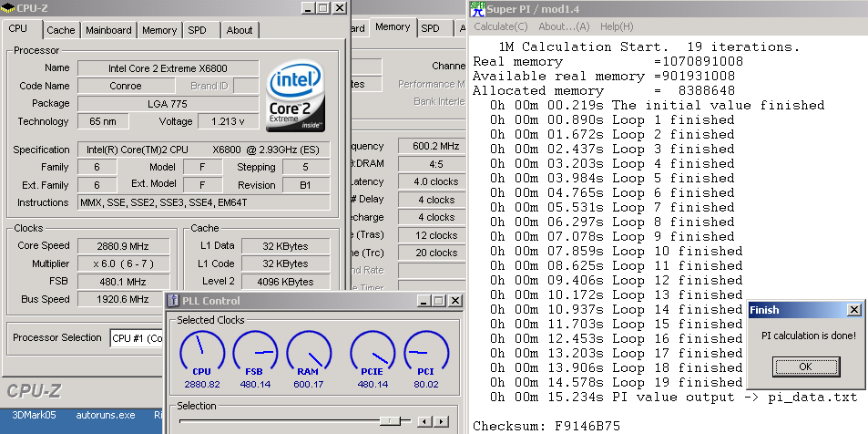
Task: Open the Calculate(C) menu in Super PI
Action: click(500, 26)
